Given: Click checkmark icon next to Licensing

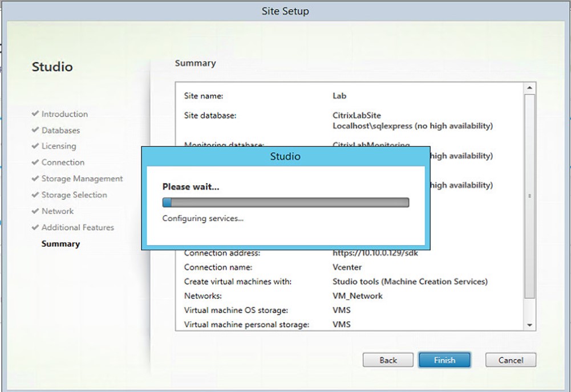Looking at the screenshot, I should pos(35,146).
